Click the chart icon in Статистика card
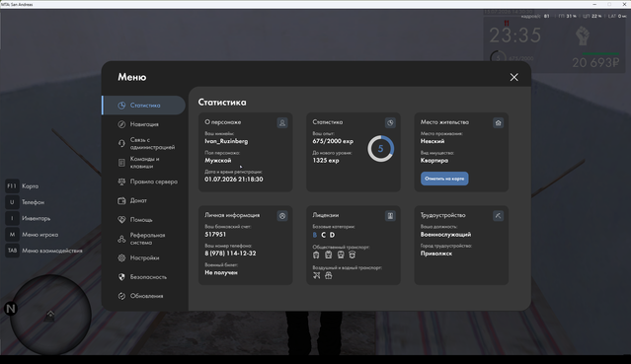The width and height of the screenshot is (631, 364). [x=390, y=122]
